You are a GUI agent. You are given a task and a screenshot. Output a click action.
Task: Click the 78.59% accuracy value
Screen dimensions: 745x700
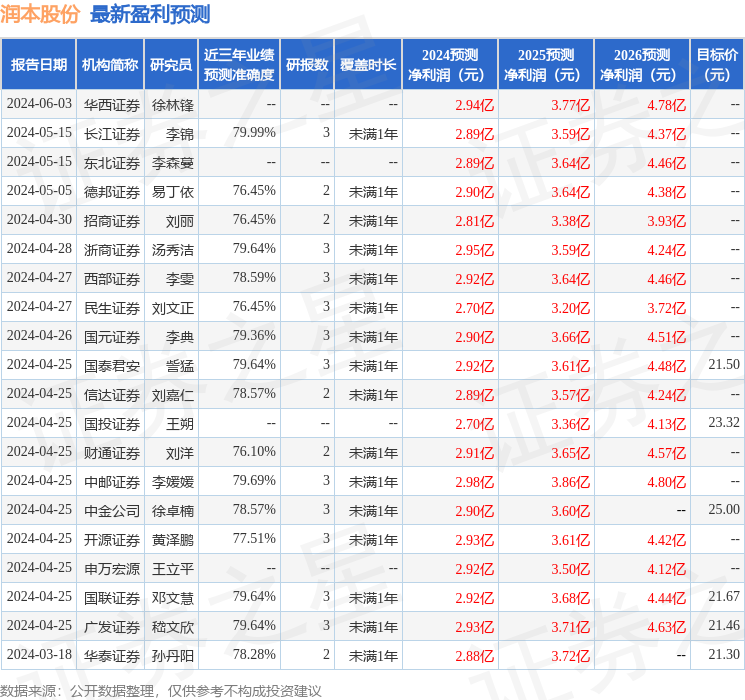click(x=254, y=278)
